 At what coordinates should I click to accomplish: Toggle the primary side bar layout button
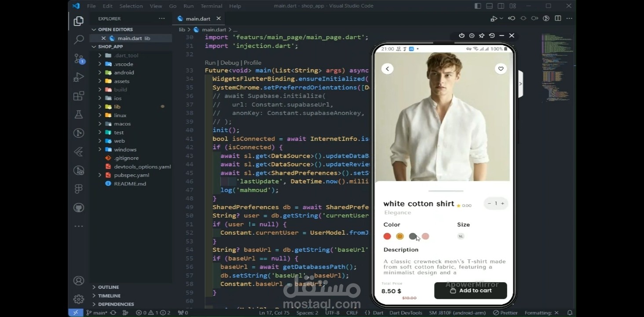click(x=478, y=6)
